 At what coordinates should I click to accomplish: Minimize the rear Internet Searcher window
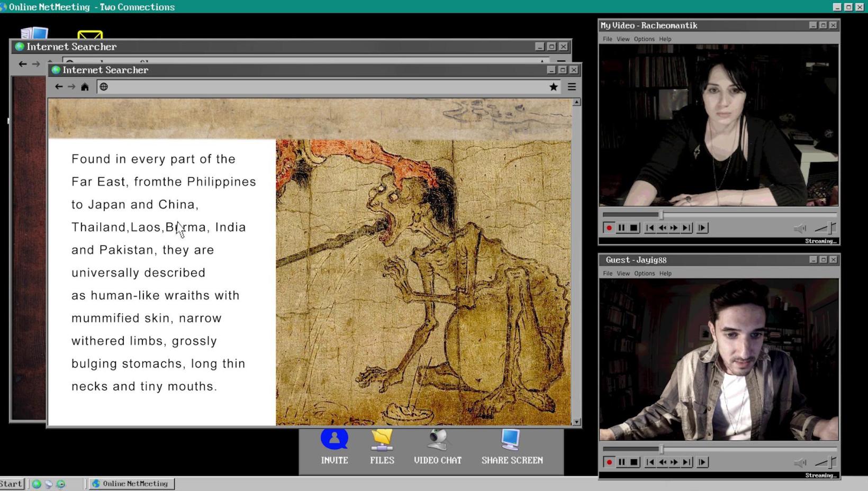pyautogui.click(x=539, y=47)
